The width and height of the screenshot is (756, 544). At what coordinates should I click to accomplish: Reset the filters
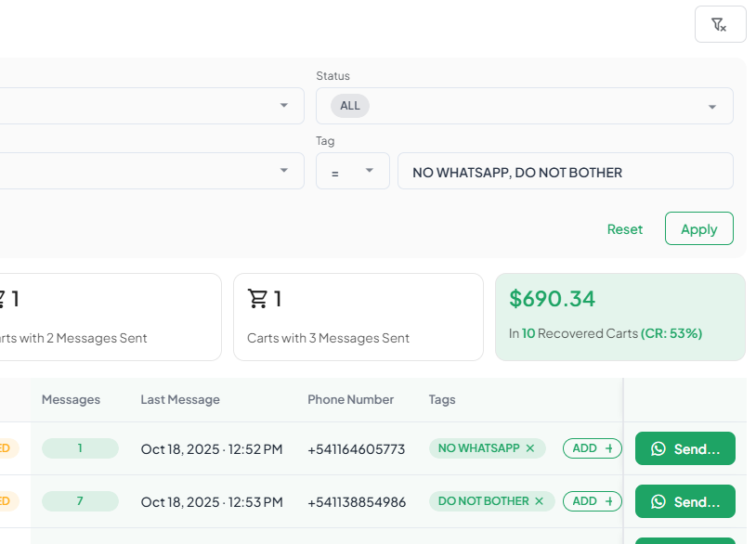pos(624,229)
